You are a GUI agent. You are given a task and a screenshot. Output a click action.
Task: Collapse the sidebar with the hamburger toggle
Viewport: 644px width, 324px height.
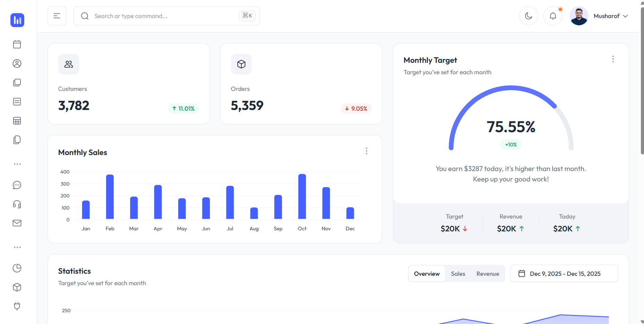(x=57, y=16)
